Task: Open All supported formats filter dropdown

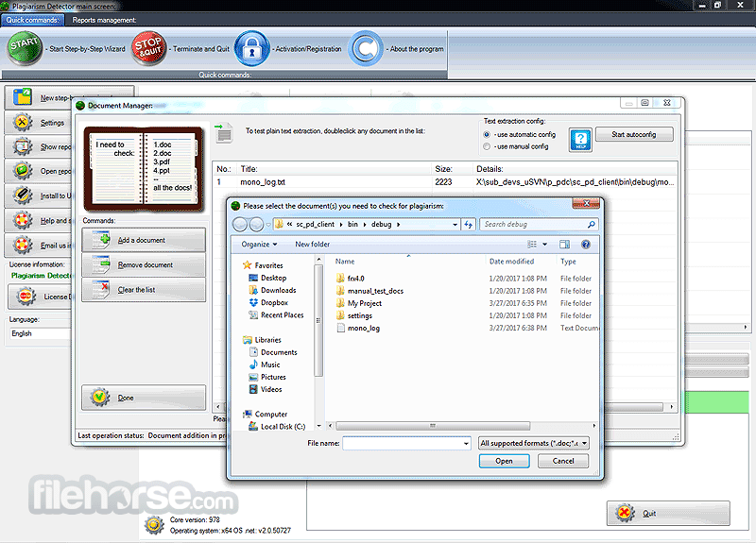Action: coord(534,443)
